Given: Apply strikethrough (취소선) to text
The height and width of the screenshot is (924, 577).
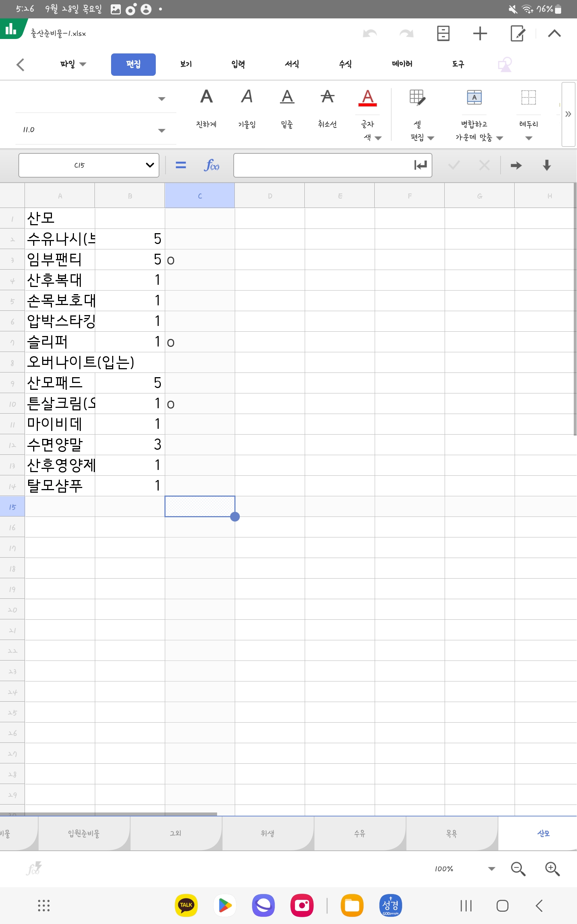Looking at the screenshot, I should click(x=327, y=97).
